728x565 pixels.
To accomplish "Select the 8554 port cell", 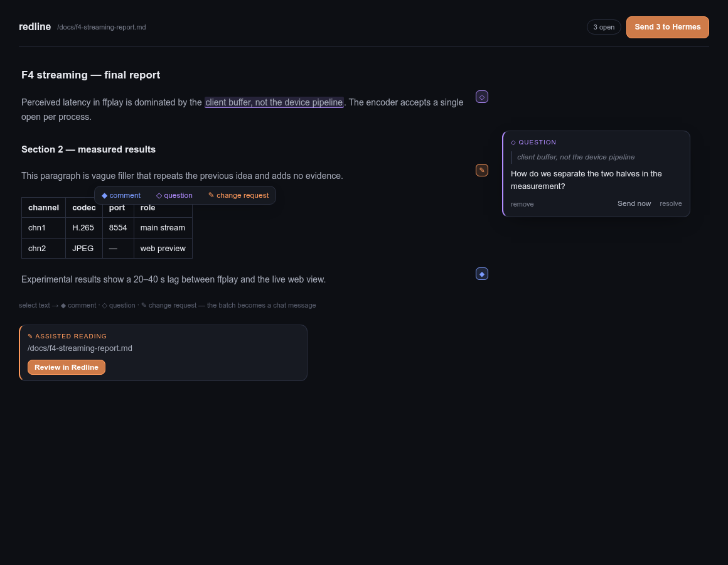I will pos(118,228).
